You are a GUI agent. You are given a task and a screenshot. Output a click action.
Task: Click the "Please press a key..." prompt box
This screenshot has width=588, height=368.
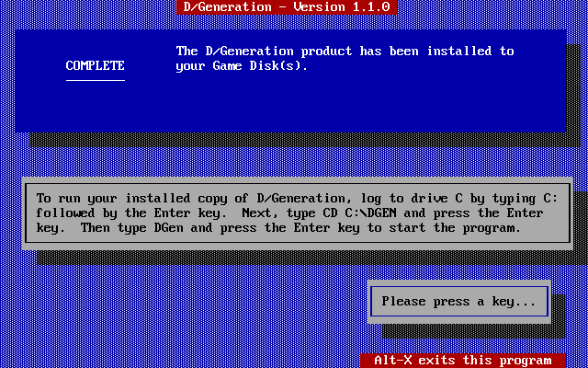coord(458,301)
